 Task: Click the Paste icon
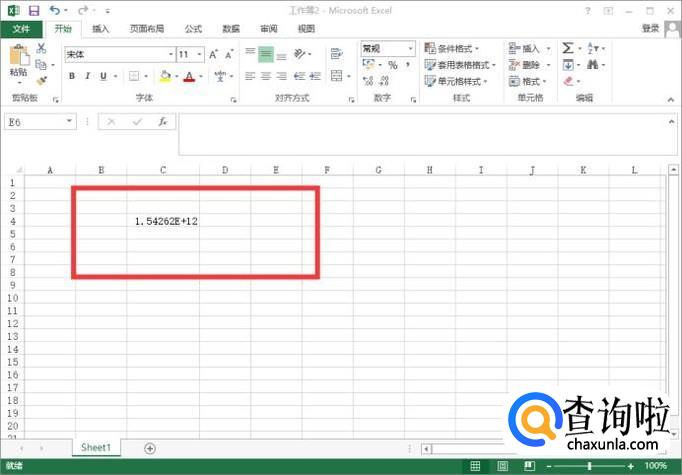(x=17, y=60)
